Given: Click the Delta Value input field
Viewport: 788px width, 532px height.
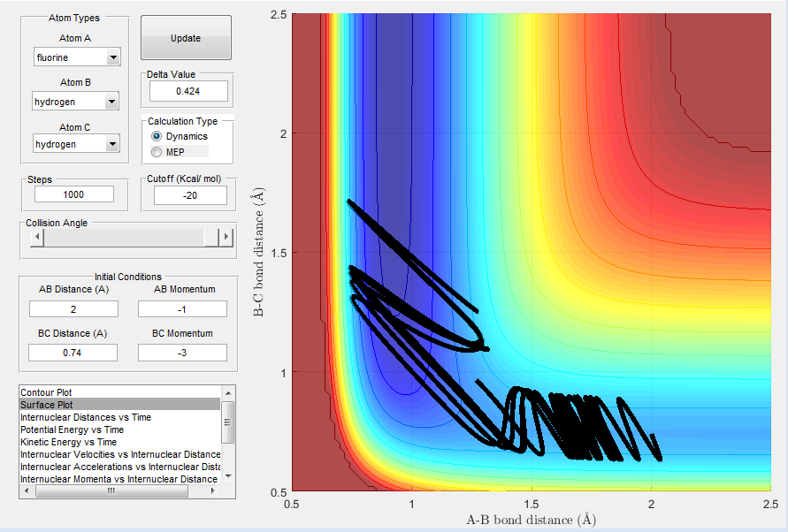Looking at the screenshot, I should pyautogui.click(x=188, y=91).
